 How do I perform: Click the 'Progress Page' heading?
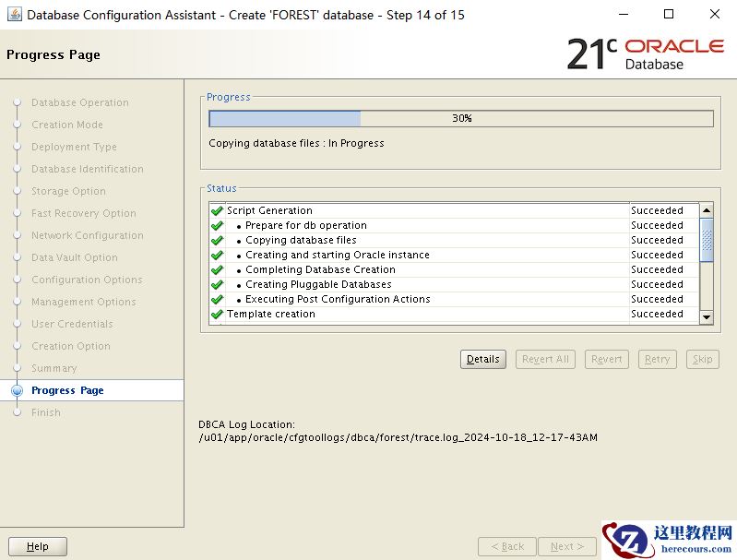pos(53,55)
